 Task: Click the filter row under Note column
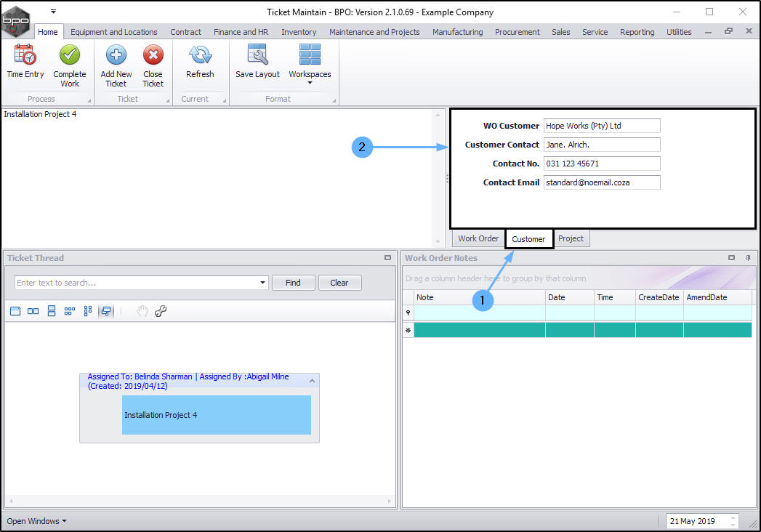tap(480, 313)
